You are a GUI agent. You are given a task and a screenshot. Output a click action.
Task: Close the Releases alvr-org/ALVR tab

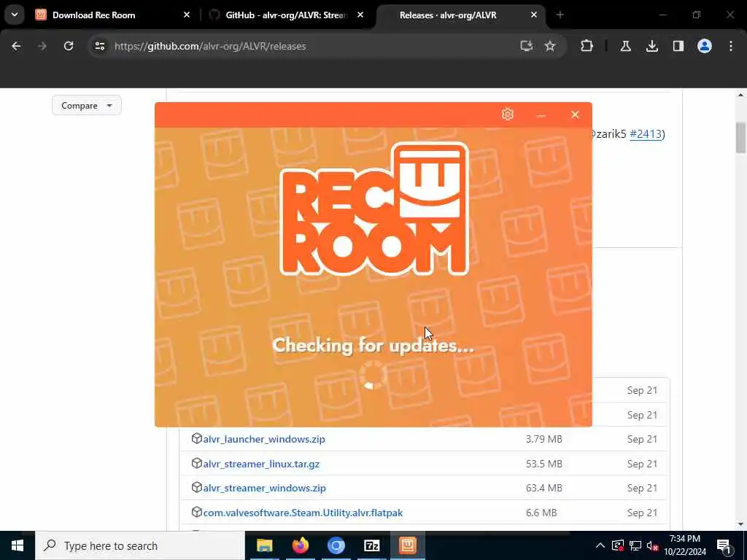(534, 15)
